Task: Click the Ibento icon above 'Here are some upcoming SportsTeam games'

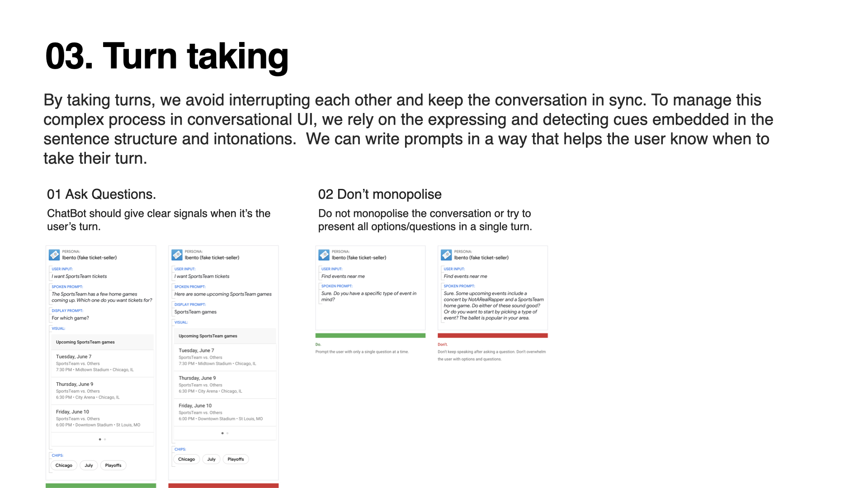Action: 177,255
